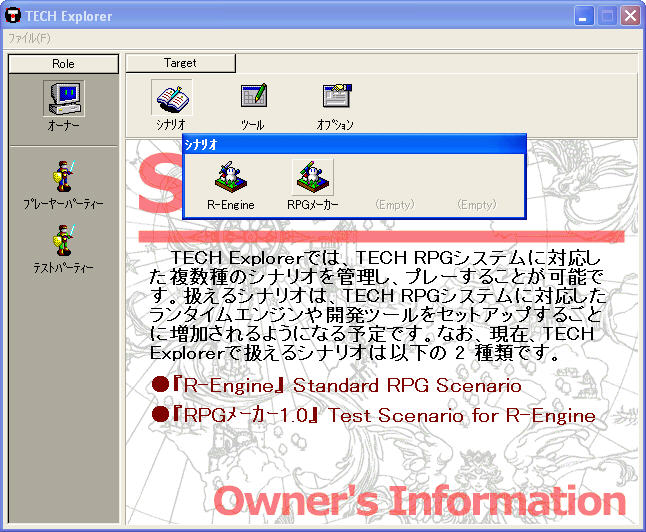Minimize the TECH Explorer window
Screen dimensions: 646x532
tap(585, 16)
